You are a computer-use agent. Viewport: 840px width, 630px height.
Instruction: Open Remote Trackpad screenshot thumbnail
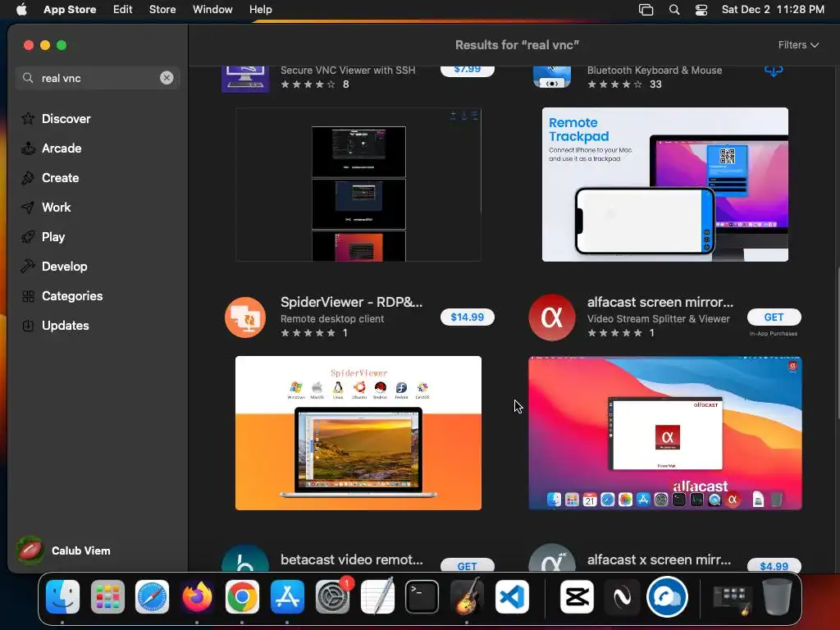[664, 185]
